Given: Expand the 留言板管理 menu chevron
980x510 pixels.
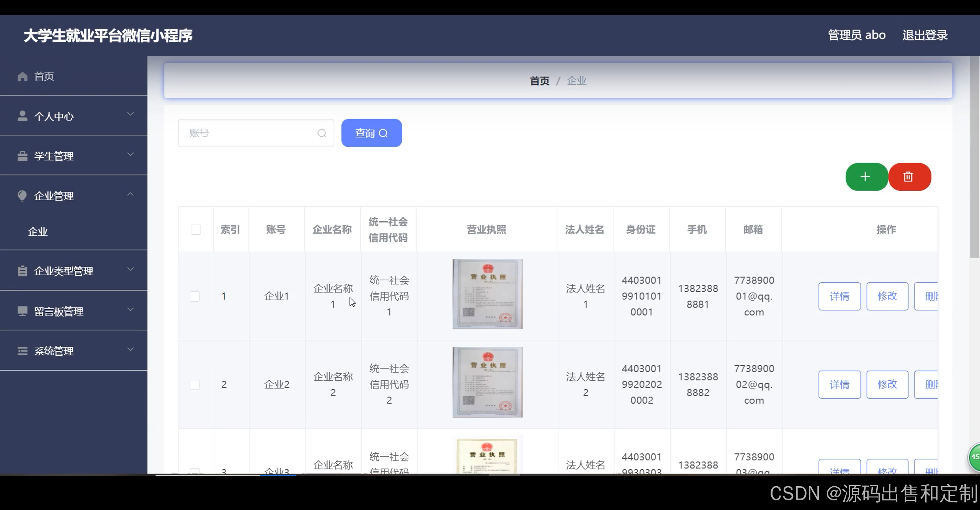Looking at the screenshot, I should pyautogui.click(x=131, y=309).
